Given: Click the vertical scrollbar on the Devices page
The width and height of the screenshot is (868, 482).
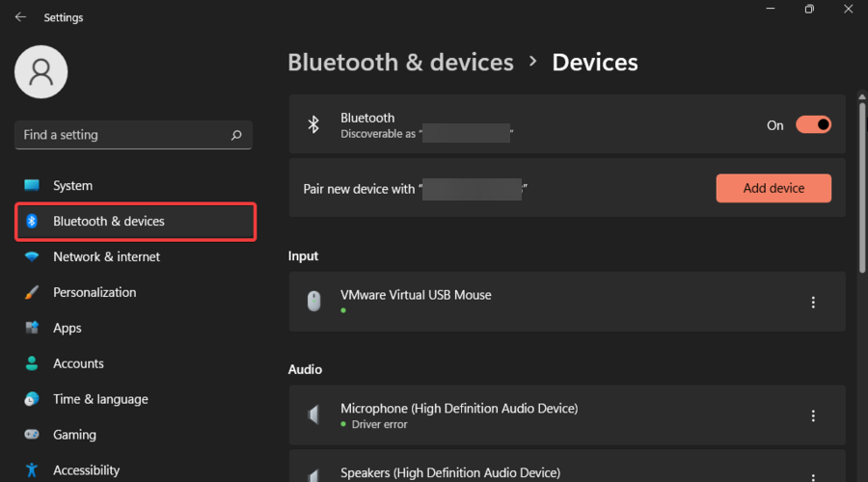Looking at the screenshot, I should 862,185.
